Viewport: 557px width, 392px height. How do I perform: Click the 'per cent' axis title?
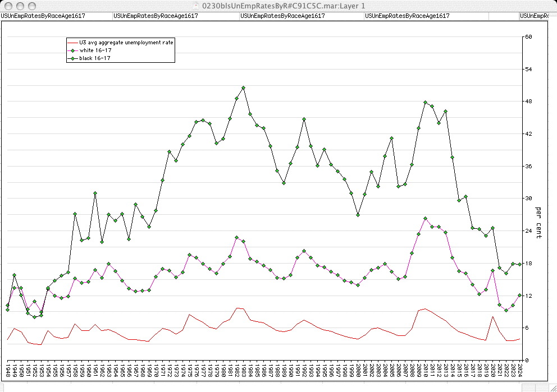539,223
